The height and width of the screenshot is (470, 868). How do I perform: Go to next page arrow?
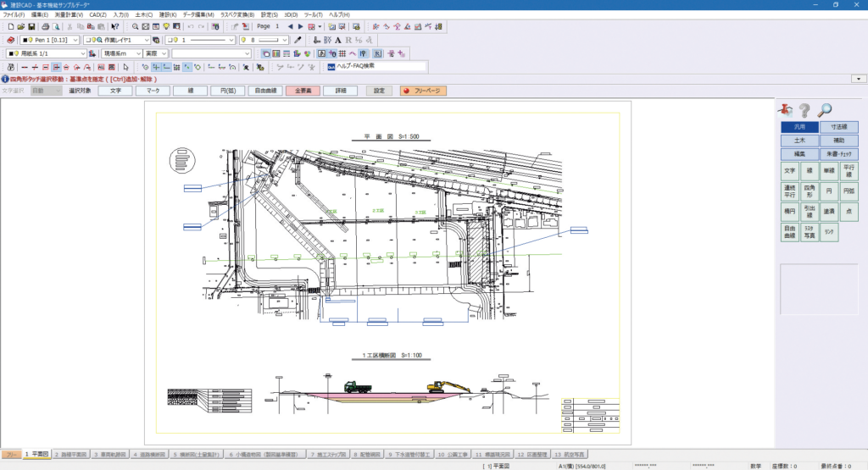[301, 26]
